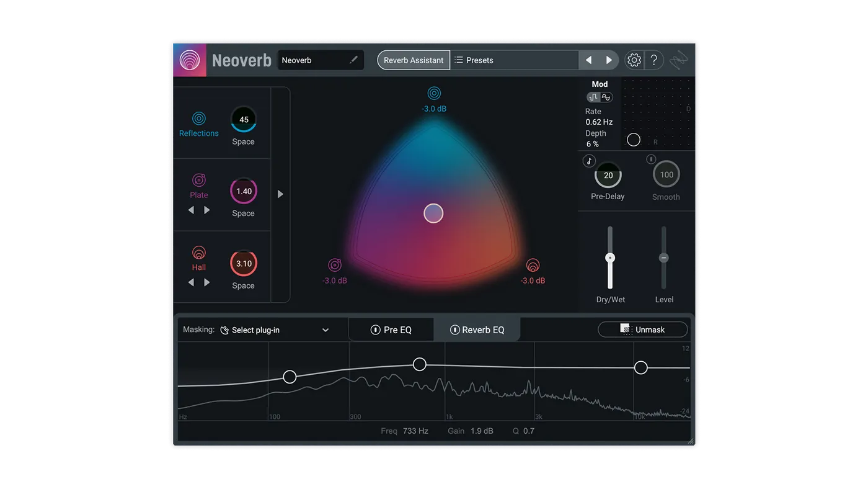The width and height of the screenshot is (868, 489).
Task: Select the sine Mod waveform shape
Action: click(606, 97)
